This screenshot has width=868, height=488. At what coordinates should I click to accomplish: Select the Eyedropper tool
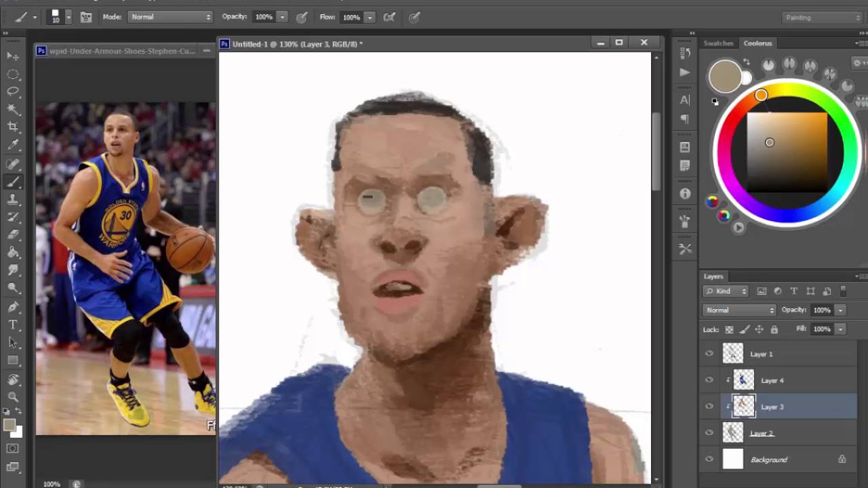pyautogui.click(x=13, y=144)
